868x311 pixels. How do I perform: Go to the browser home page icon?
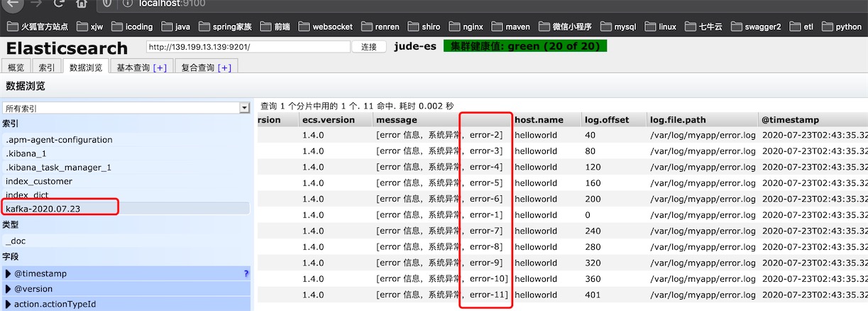tap(82, 4)
